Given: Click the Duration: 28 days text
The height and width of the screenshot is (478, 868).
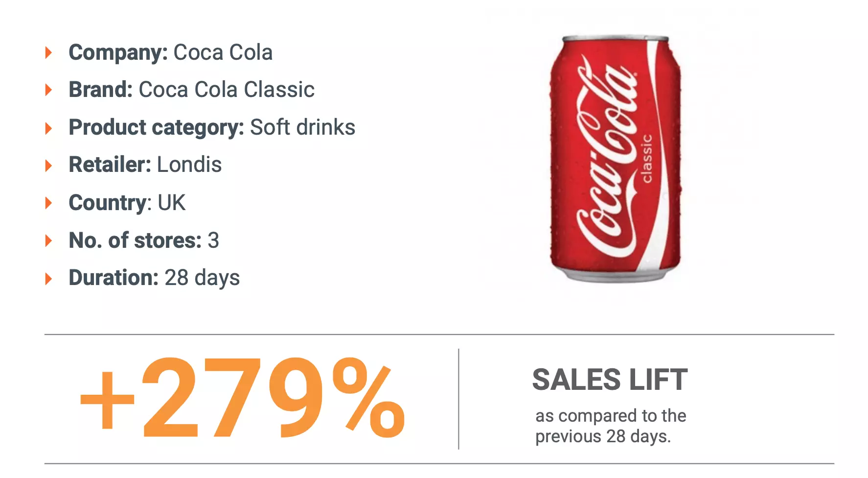Looking at the screenshot, I should click(154, 278).
